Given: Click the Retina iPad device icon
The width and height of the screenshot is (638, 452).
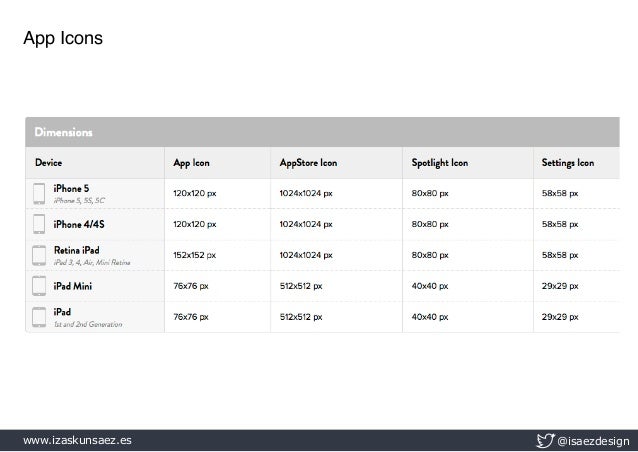Looking at the screenshot, I should 39,255.
